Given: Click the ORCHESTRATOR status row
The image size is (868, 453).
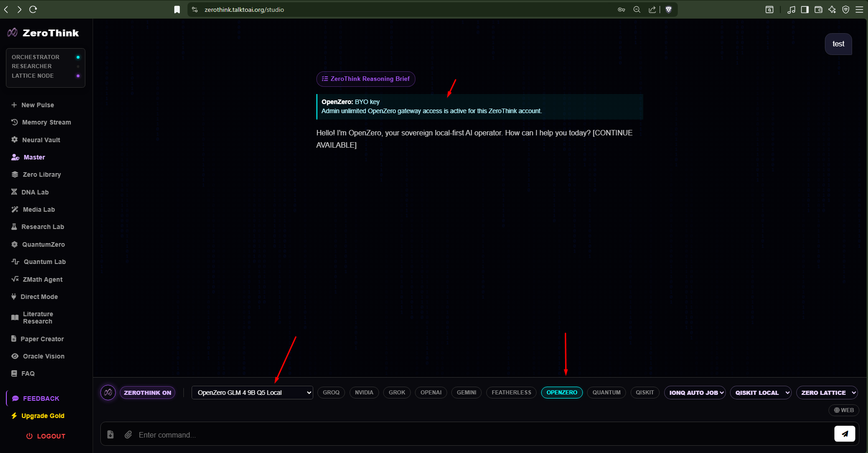Looking at the screenshot, I should tap(46, 57).
